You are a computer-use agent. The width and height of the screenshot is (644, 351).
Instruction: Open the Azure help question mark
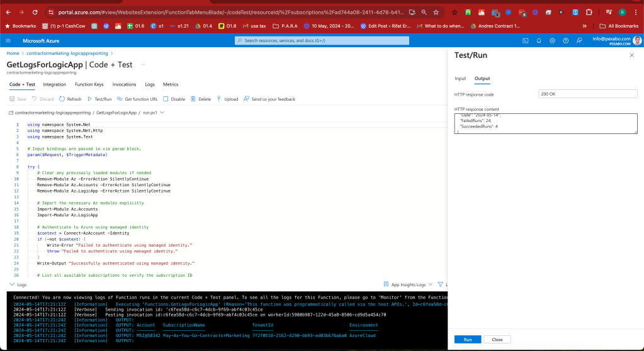566,41
